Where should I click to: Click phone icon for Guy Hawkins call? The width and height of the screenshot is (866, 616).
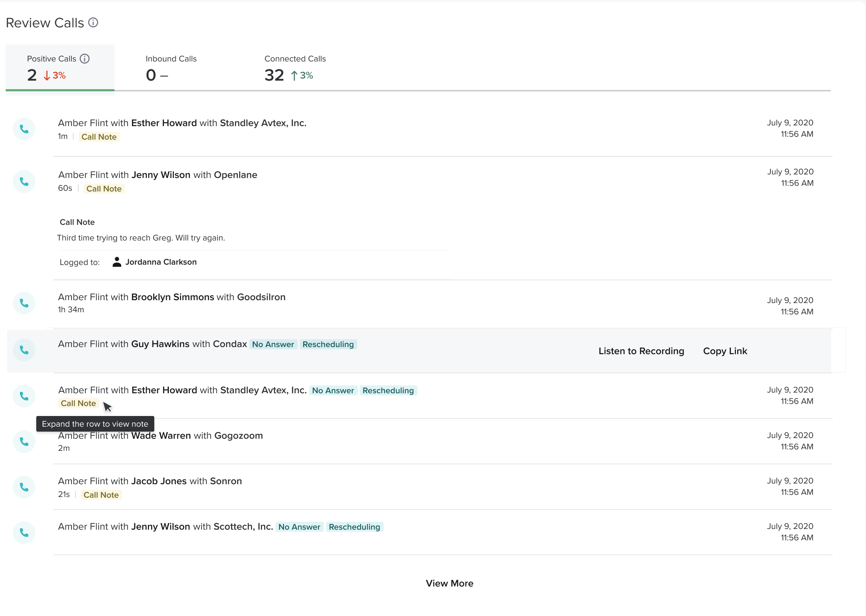[24, 350]
